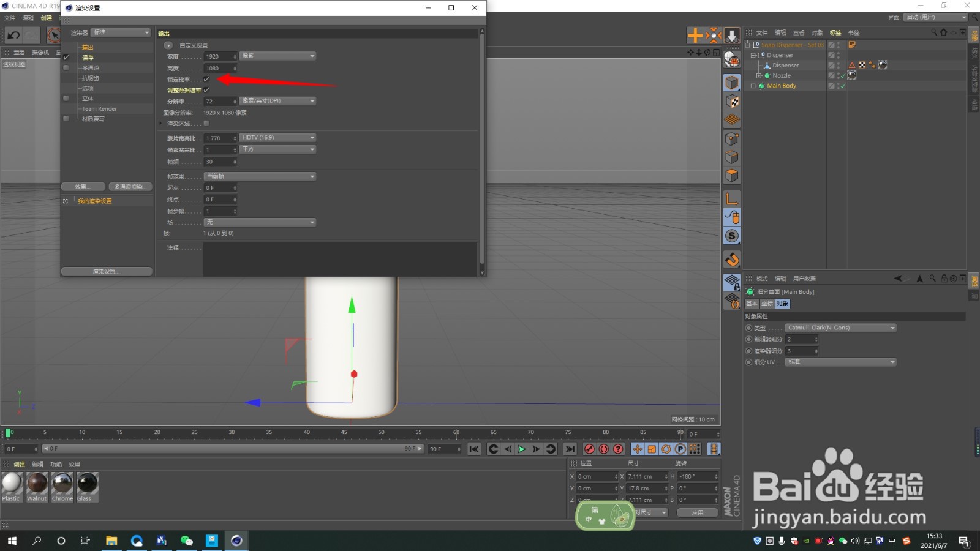Toggle the Locked Workplane grid icon
The image size is (980, 551).
coord(732,282)
